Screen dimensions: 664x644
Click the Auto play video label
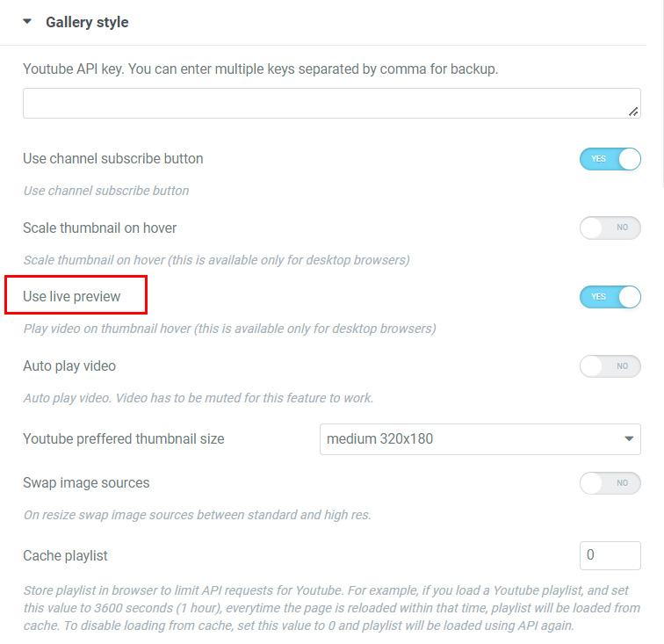tap(69, 365)
